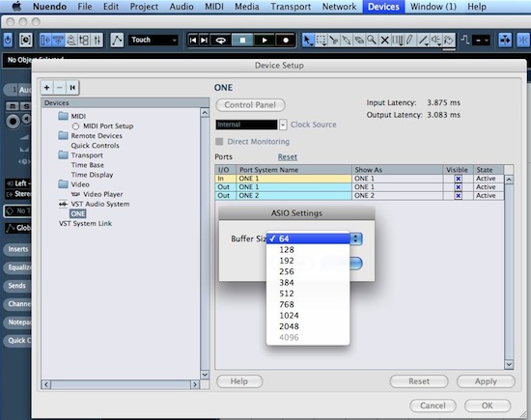
Task: Select VST Audio System in devices tree
Action: click(100, 204)
